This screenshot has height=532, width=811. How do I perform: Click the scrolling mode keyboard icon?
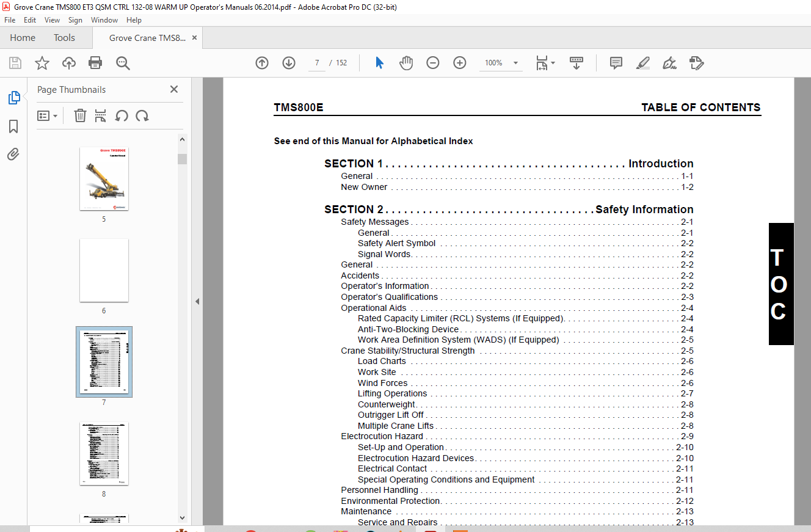[576, 63]
